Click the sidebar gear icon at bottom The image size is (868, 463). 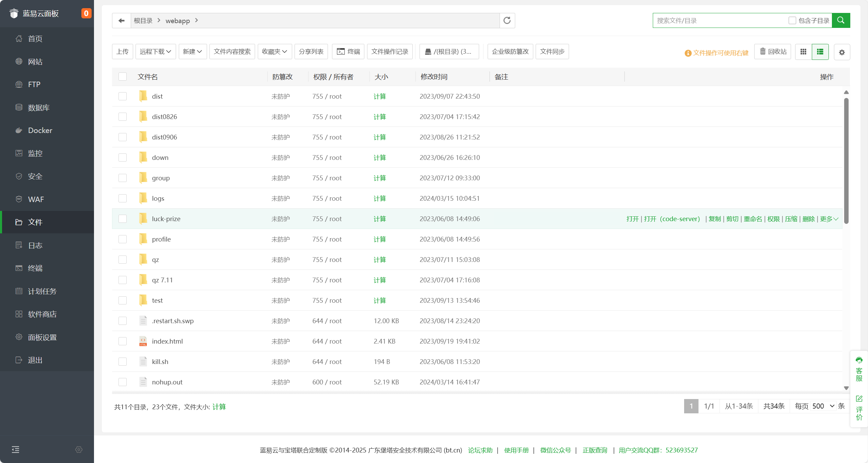pos(79,449)
